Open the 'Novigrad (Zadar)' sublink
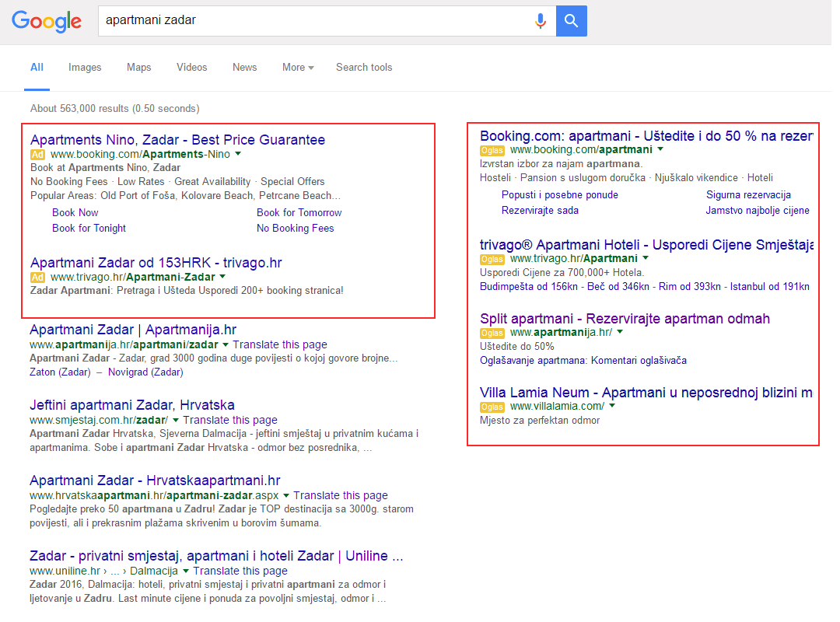Screen dimensions: 840x622 pos(145,372)
